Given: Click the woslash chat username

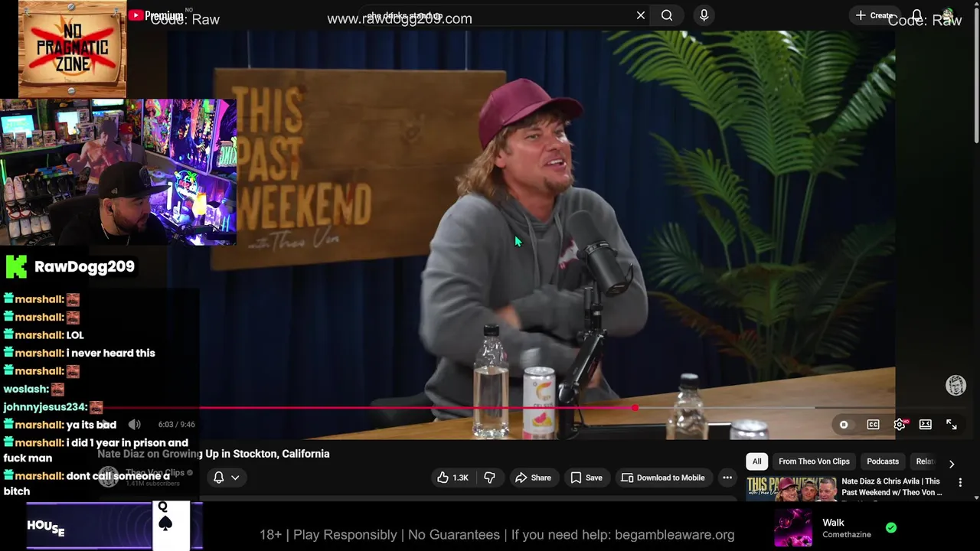Looking at the screenshot, I should point(25,389).
